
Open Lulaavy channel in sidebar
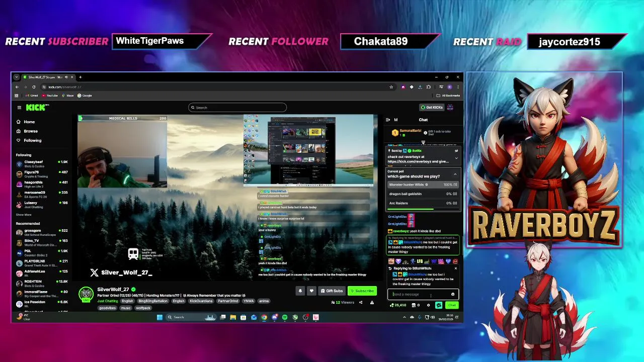click(42, 205)
